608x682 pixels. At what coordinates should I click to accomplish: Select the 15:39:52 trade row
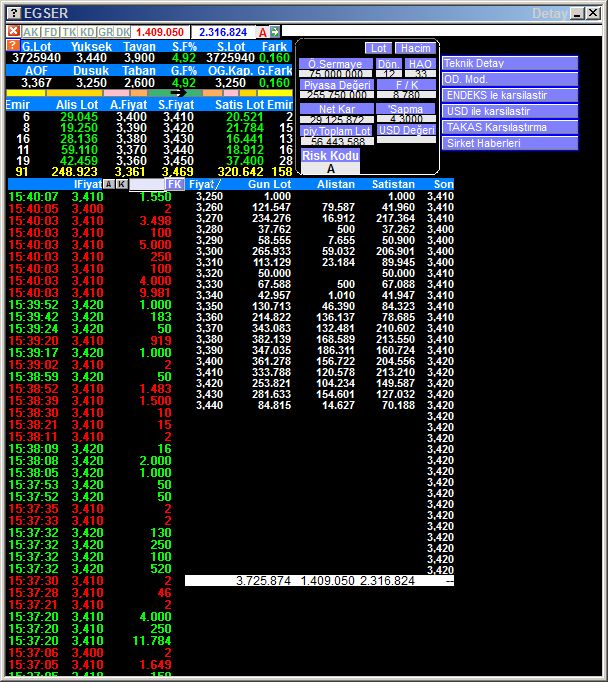tap(90, 305)
